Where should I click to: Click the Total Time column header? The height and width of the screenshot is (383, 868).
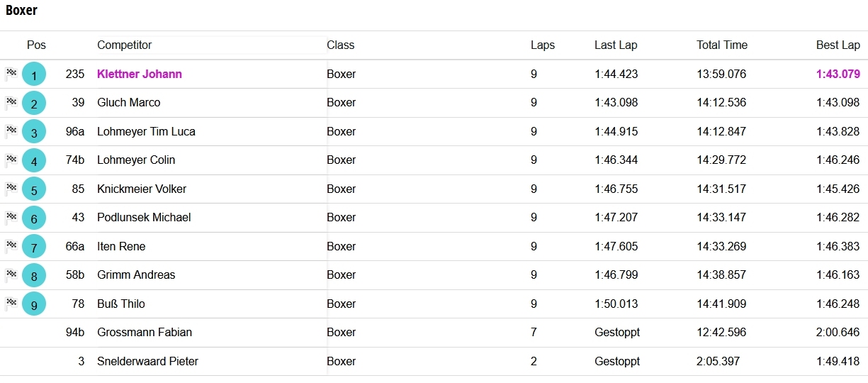[721, 45]
